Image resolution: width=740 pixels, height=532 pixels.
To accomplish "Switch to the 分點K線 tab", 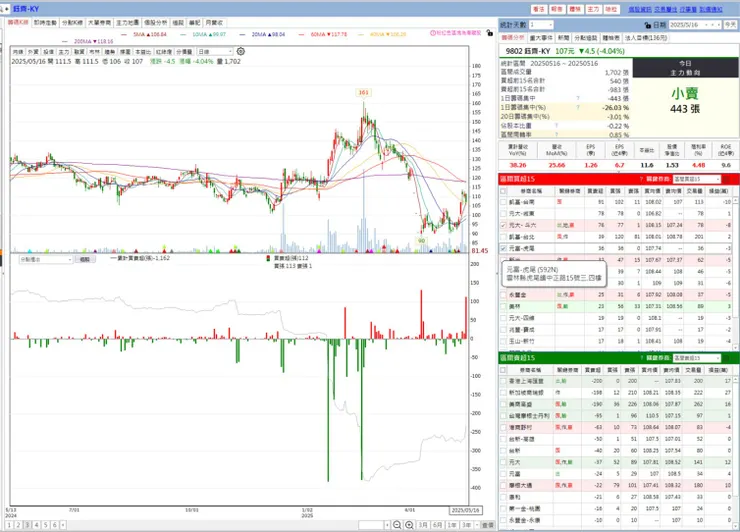I will (x=72, y=23).
